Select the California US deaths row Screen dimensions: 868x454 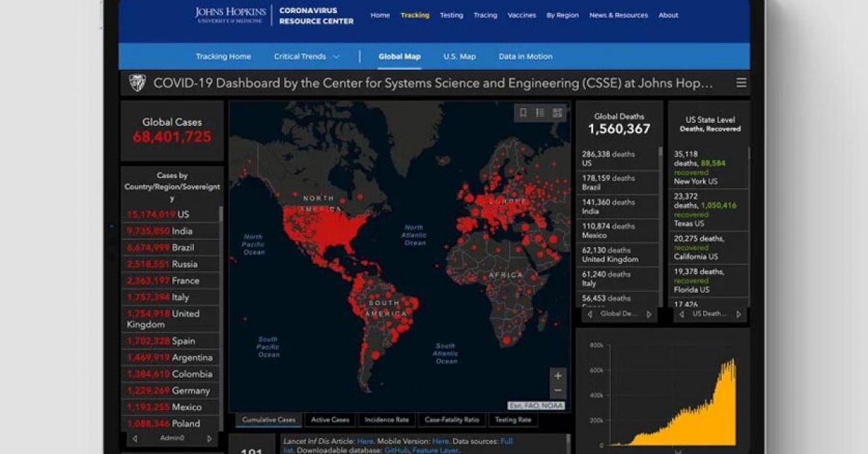pyautogui.click(x=708, y=247)
